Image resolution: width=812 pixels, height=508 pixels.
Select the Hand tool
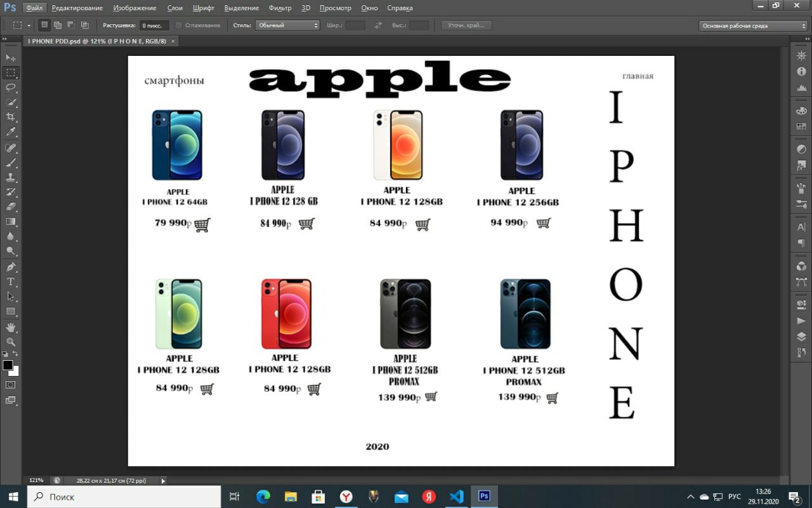coord(11,328)
